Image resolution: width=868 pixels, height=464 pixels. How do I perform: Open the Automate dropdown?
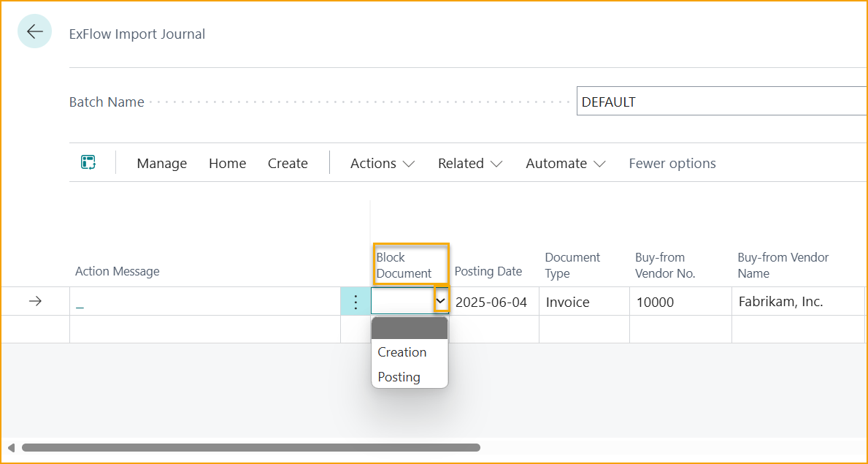coord(565,163)
